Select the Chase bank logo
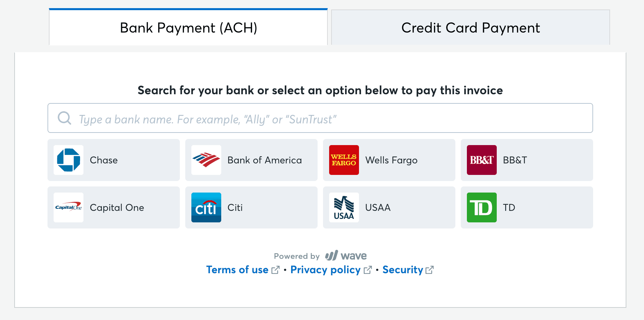 click(x=68, y=160)
